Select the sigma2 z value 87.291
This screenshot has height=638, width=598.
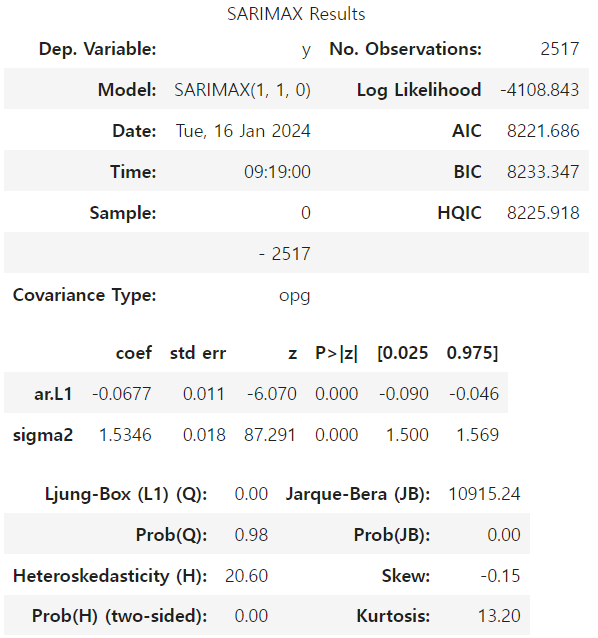(269, 435)
